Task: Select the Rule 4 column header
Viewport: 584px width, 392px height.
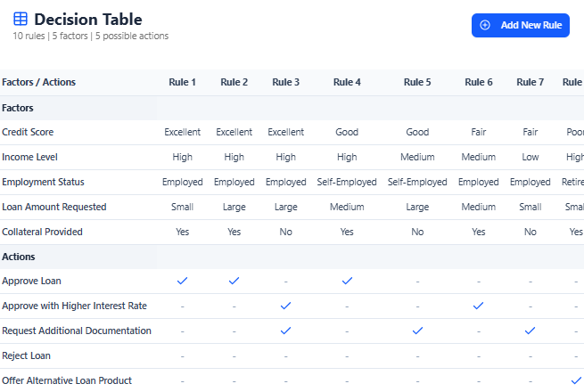Action: tap(347, 82)
